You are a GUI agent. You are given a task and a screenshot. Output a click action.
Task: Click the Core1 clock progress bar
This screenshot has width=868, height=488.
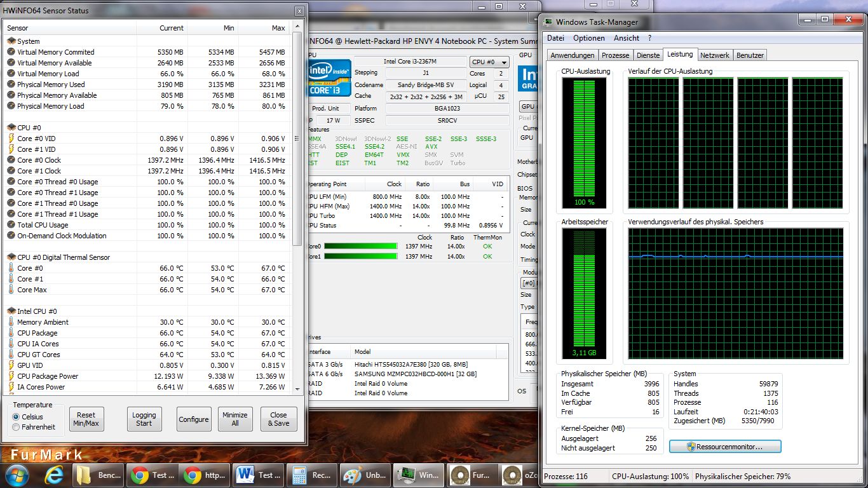click(360, 257)
